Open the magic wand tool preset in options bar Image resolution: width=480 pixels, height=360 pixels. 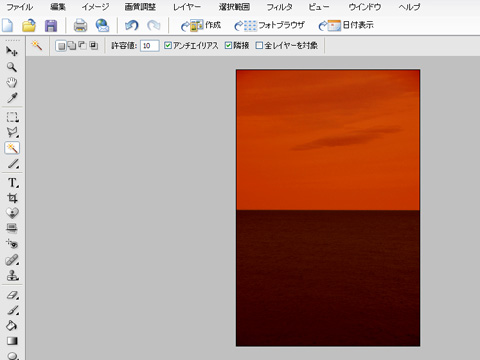tap(37, 45)
